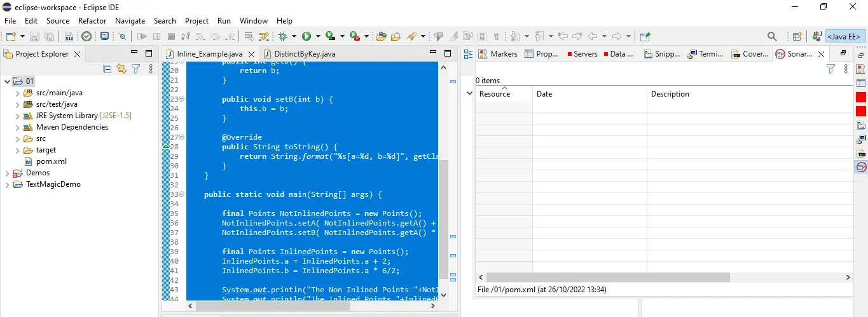Open the New wizard dropdown arrow
Image resolution: width=868 pixels, height=317 pixels.
22,37
